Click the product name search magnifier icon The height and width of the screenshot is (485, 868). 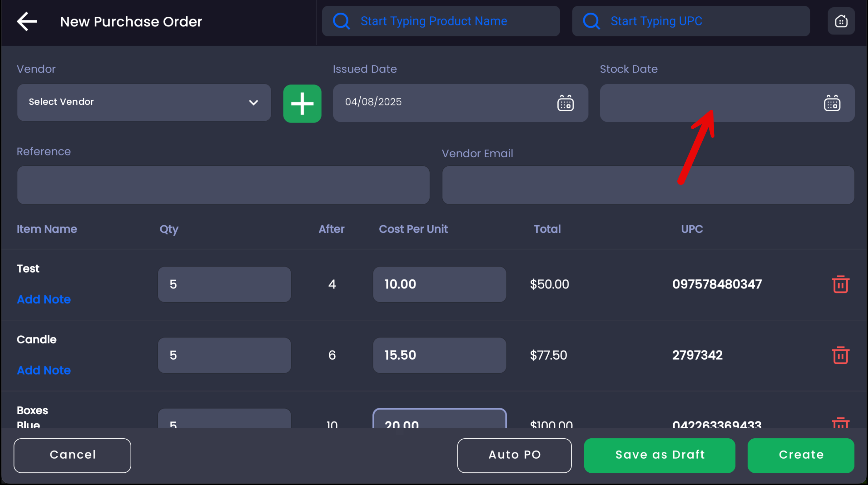[x=341, y=21]
